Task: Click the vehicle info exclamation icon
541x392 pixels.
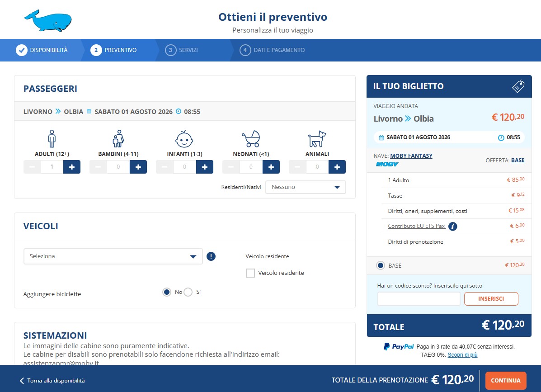Action: [211, 256]
